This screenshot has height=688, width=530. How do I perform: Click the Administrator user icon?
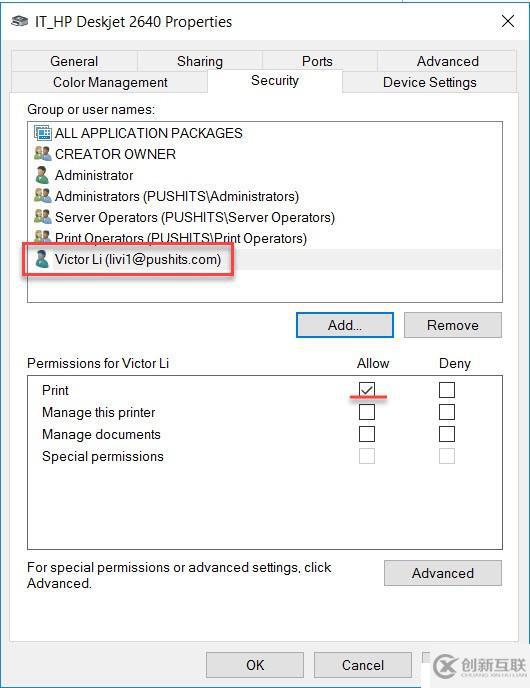42,175
